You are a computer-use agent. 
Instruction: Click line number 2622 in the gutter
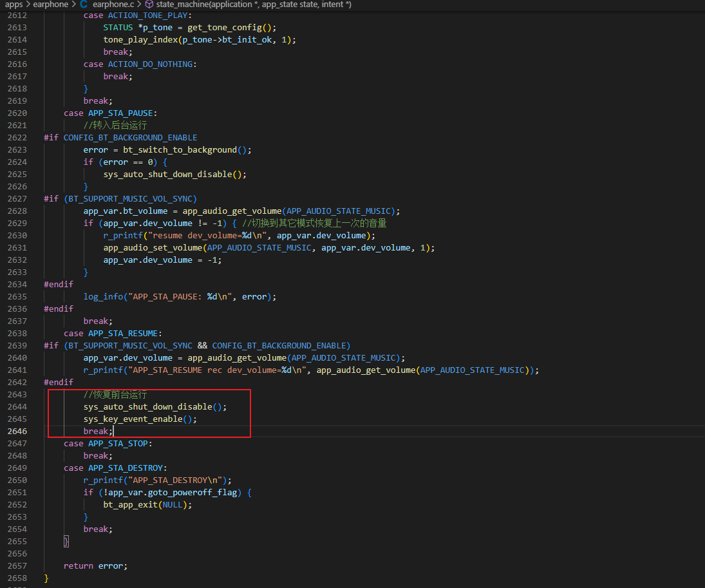17,137
